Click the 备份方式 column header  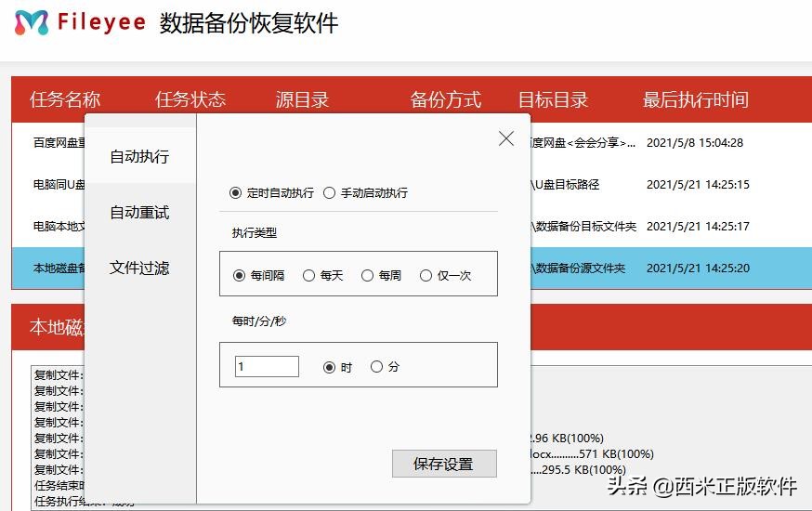[446, 99]
